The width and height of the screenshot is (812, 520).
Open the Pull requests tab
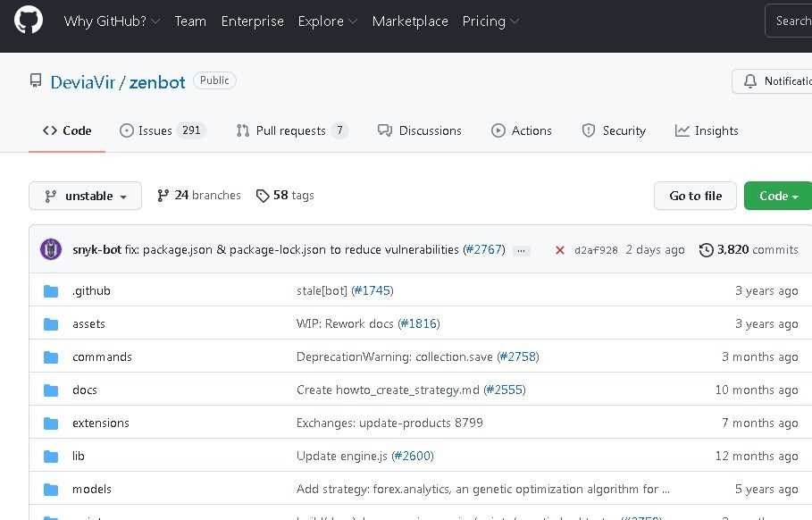click(291, 130)
